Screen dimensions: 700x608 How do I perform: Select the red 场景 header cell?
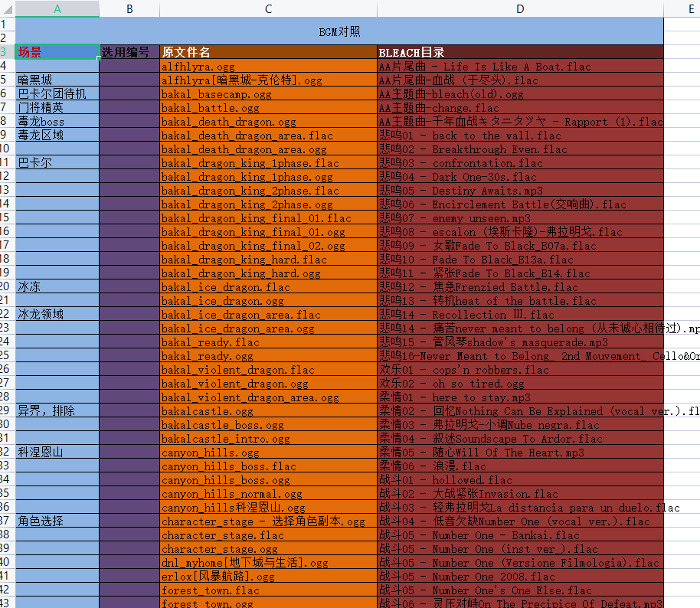click(x=57, y=52)
